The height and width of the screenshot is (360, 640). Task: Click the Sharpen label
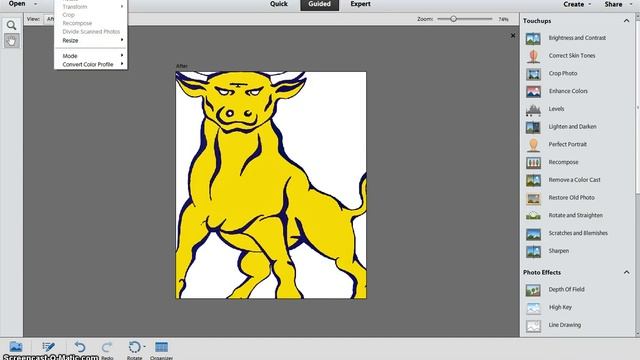pos(559,251)
